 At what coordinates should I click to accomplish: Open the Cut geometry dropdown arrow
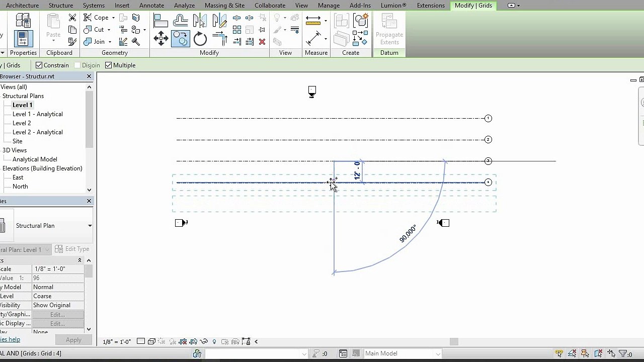(109, 30)
